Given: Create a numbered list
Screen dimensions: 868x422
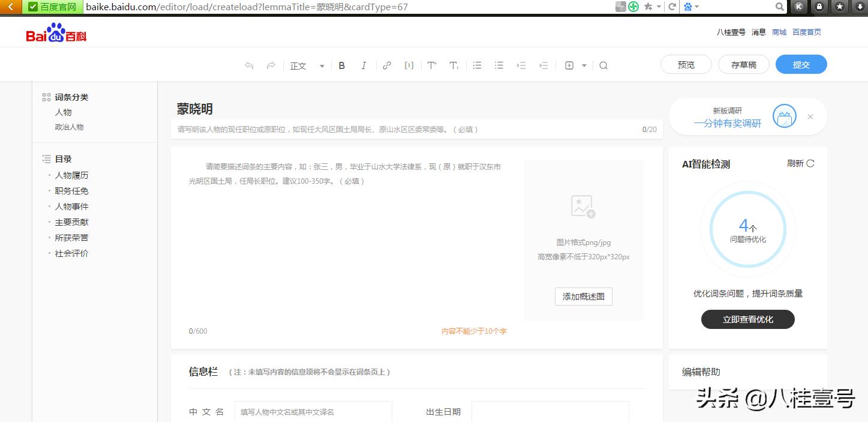Looking at the screenshot, I should click(476, 65).
